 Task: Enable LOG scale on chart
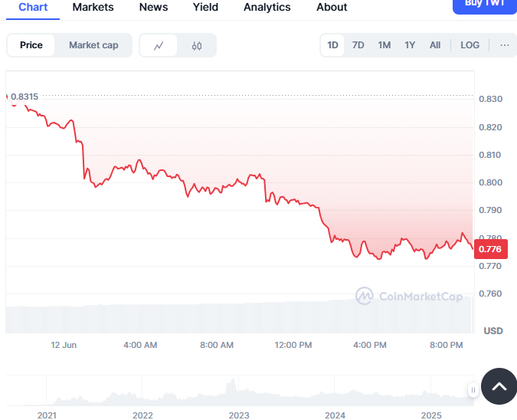pos(470,45)
